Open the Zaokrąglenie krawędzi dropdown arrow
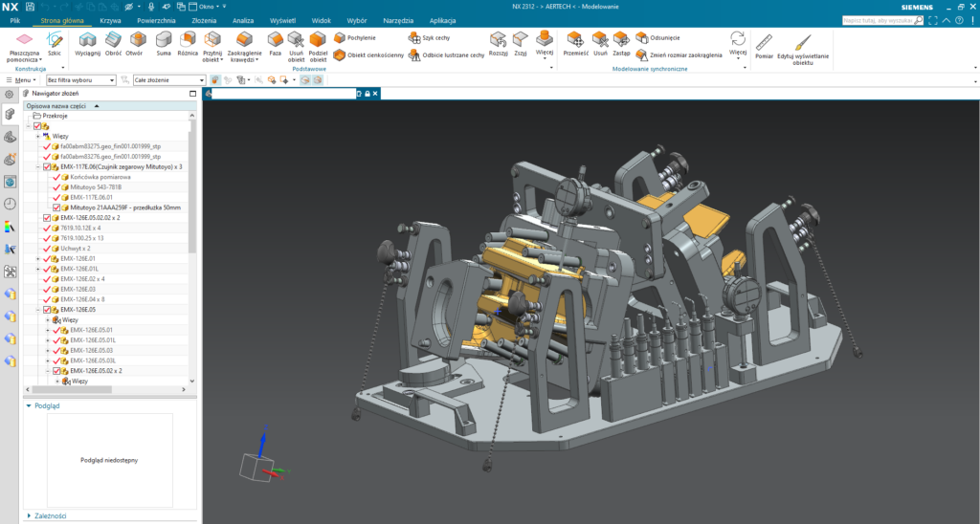980x524 pixels. click(256, 60)
